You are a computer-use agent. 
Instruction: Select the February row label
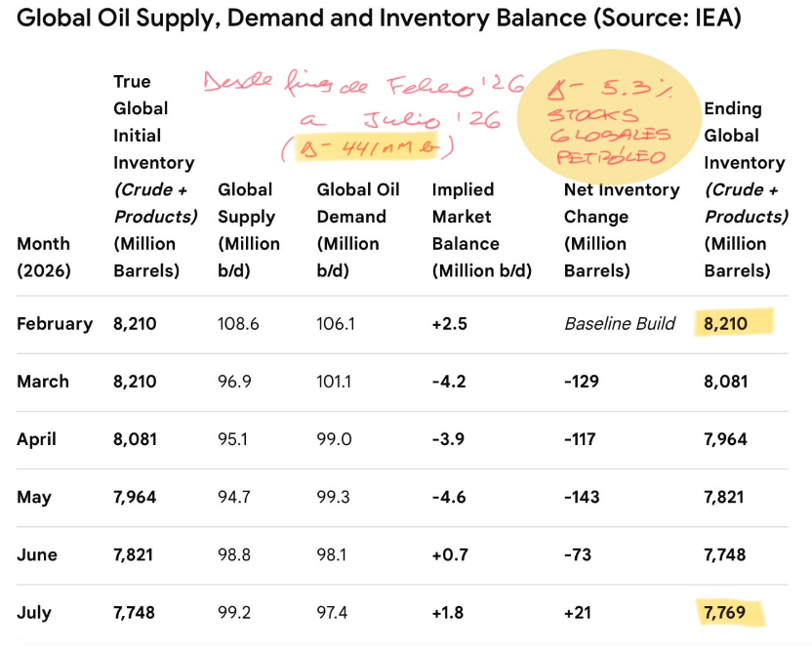click(55, 324)
